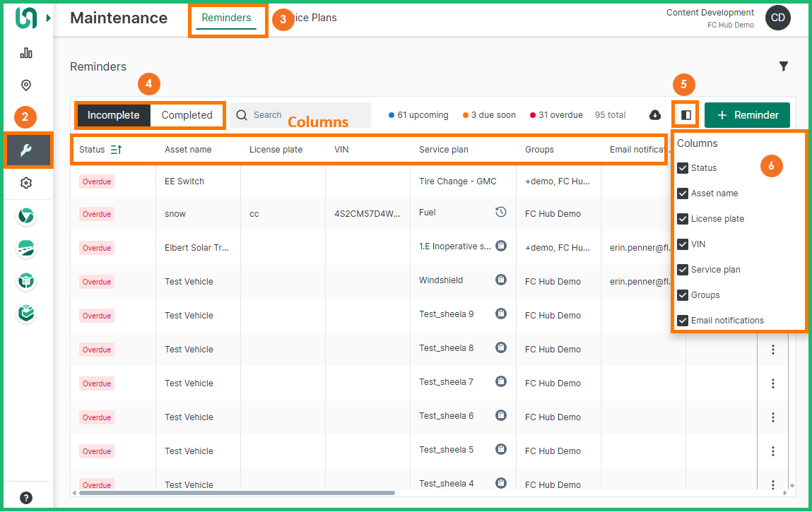Toggle the column chooser icon
Screen dimensions: 812x512
click(686, 115)
